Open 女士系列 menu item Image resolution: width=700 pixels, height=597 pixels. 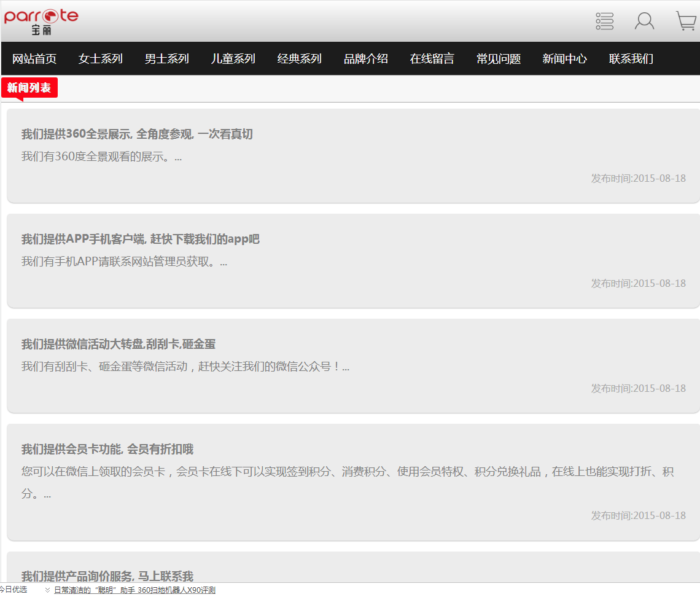101,59
